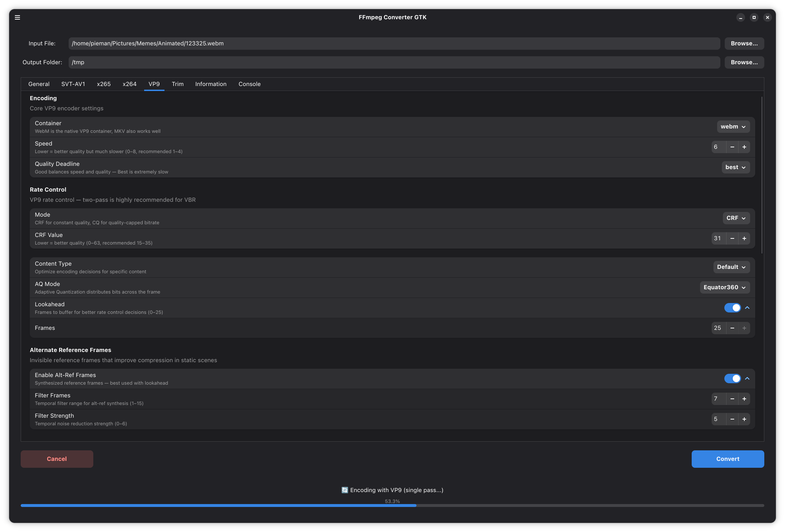Increase Speed value with plus button
Screen dimensions: 785x532
click(744, 147)
